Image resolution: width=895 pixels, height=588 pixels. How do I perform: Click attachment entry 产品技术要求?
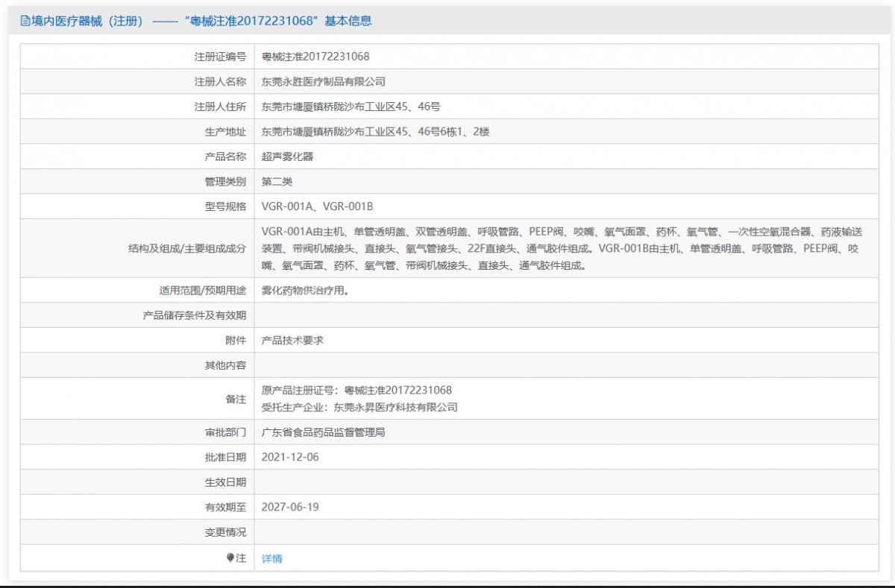292,340
